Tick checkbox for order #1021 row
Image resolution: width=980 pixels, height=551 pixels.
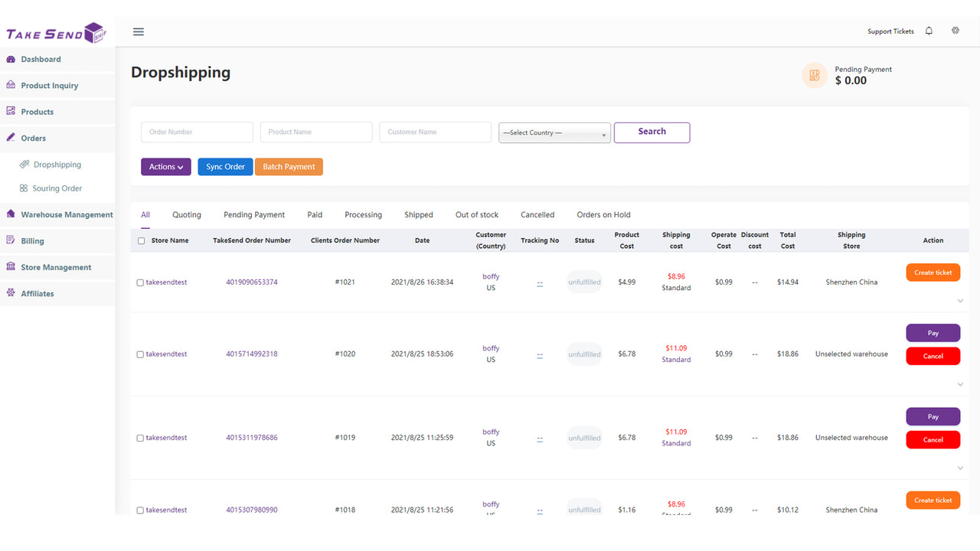pos(140,282)
